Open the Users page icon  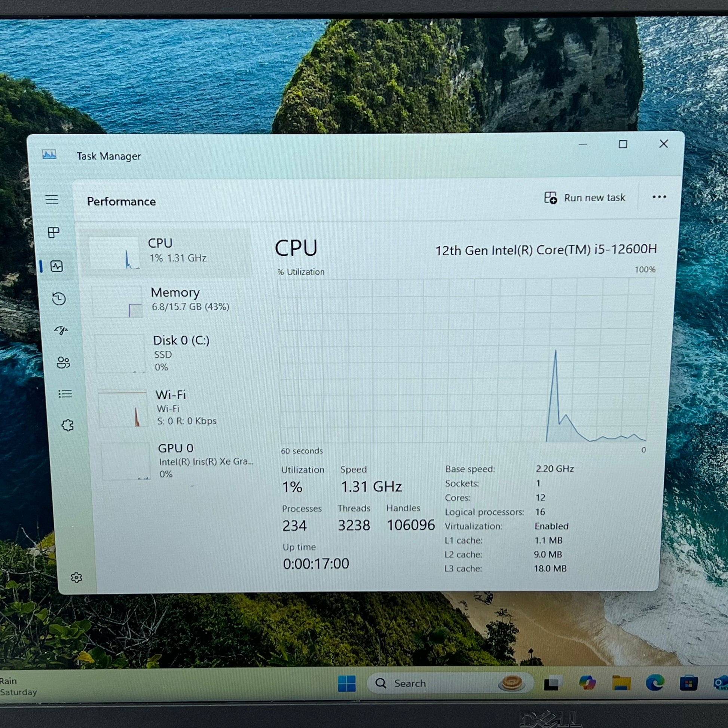click(63, 363)
